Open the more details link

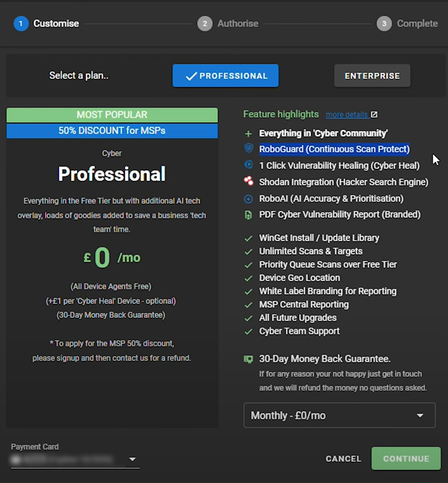coord(347,115)
